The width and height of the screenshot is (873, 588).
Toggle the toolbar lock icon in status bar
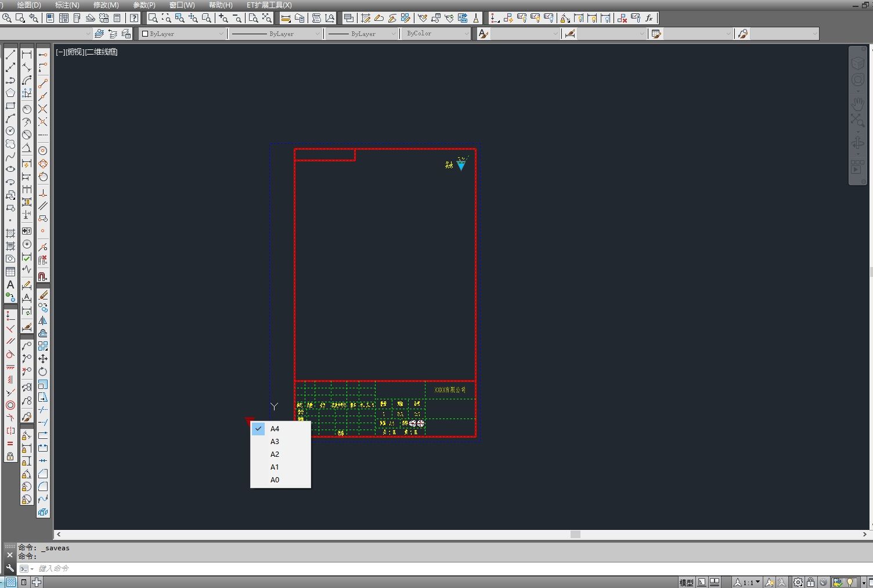click(x=810, y=582)
